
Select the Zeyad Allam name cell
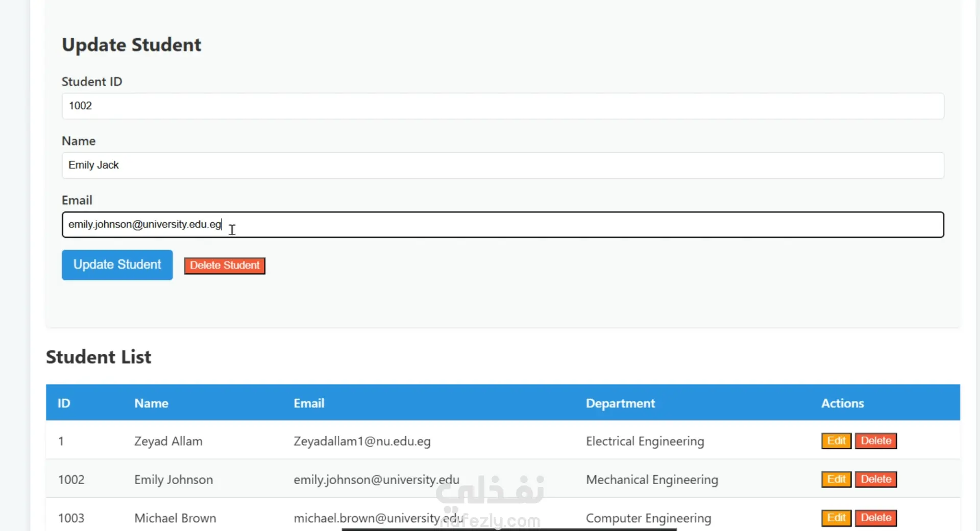168,441
